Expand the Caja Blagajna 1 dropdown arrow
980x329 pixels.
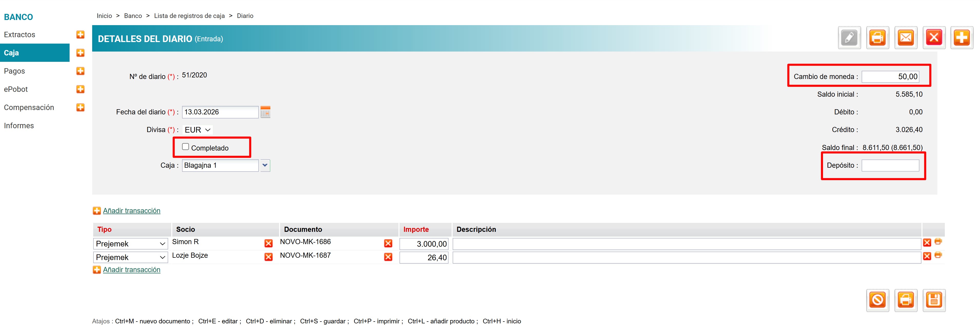click(x=265, y=165)
